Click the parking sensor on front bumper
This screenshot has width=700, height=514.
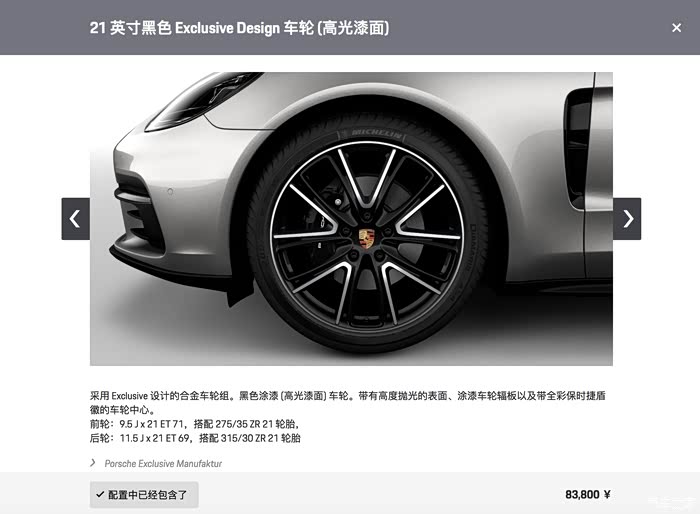[170, 192]
